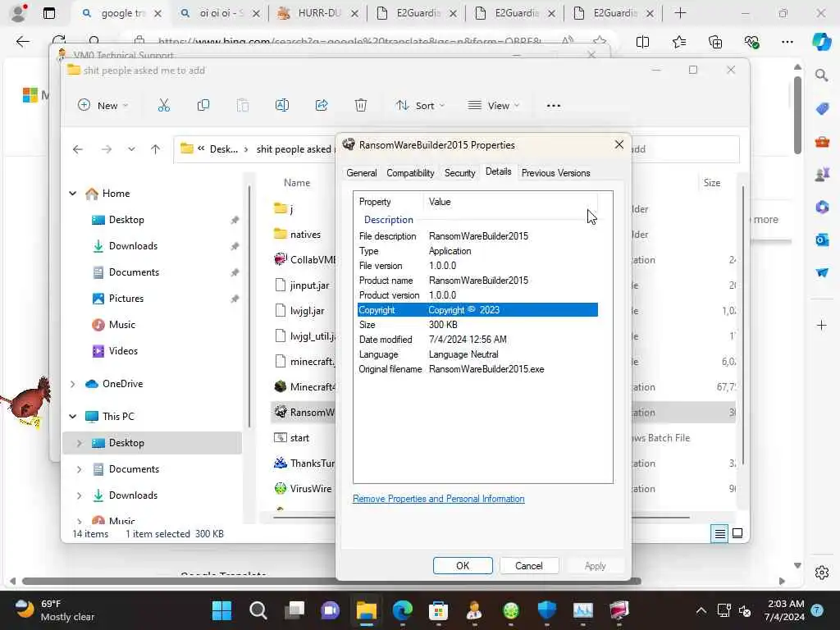840x630 pixels.
Task: Open the New dropdown in Explorer
Action: tap(103, 106)
